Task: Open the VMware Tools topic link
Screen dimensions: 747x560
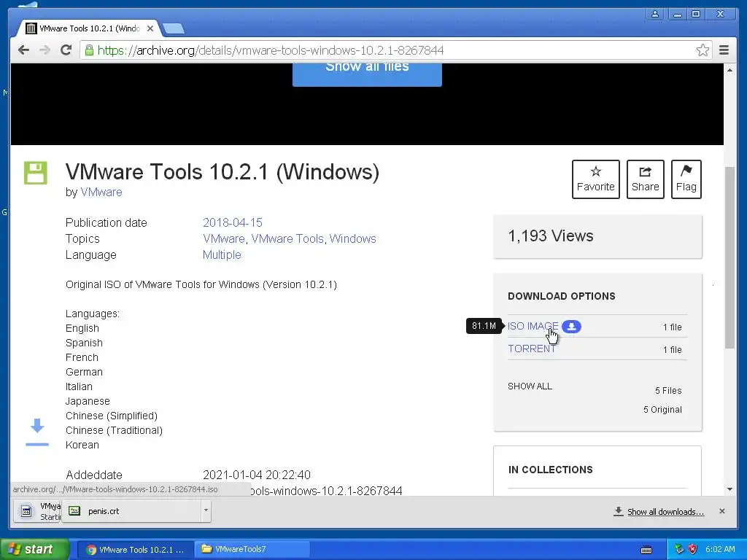Action: (x=287, y=238)
